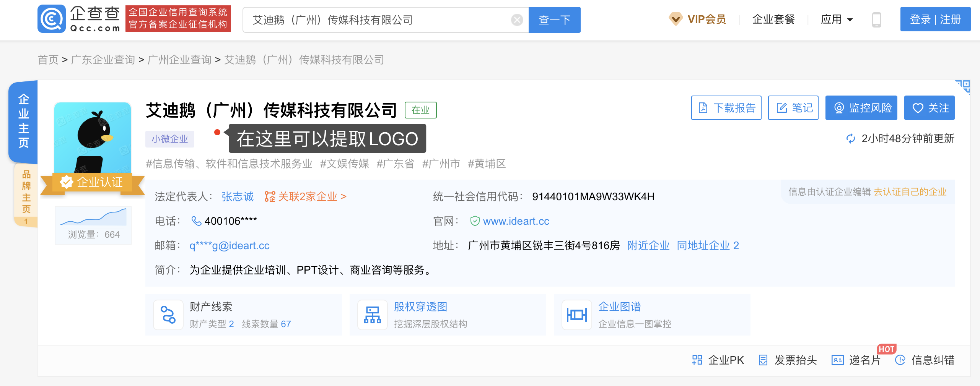Click the #黄埔区 hashtag
Image resolution: width=980 pixels, height=386 pixels.
[x=487, y=164]
